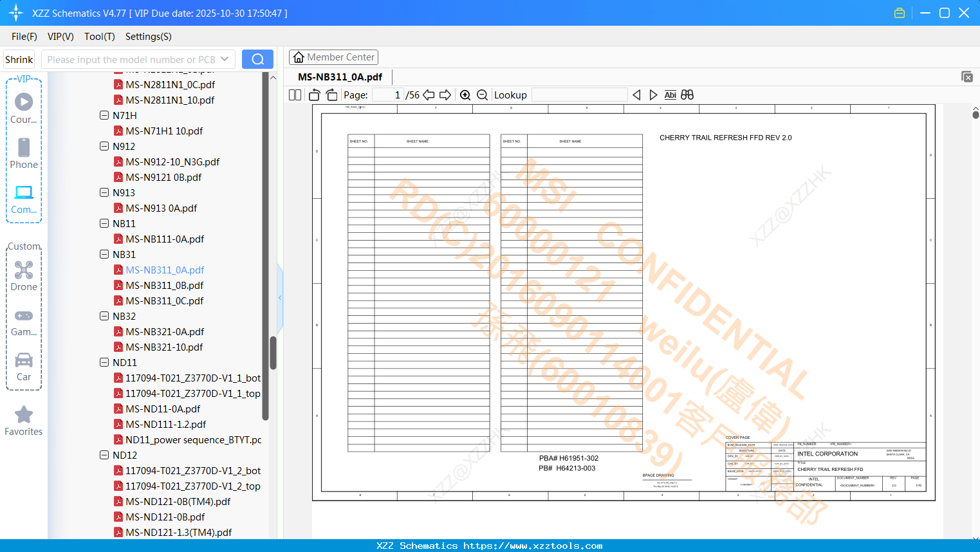Open the dual-page view icon
The width and height of the screenshot is (980, 552).
click(295, 95)
